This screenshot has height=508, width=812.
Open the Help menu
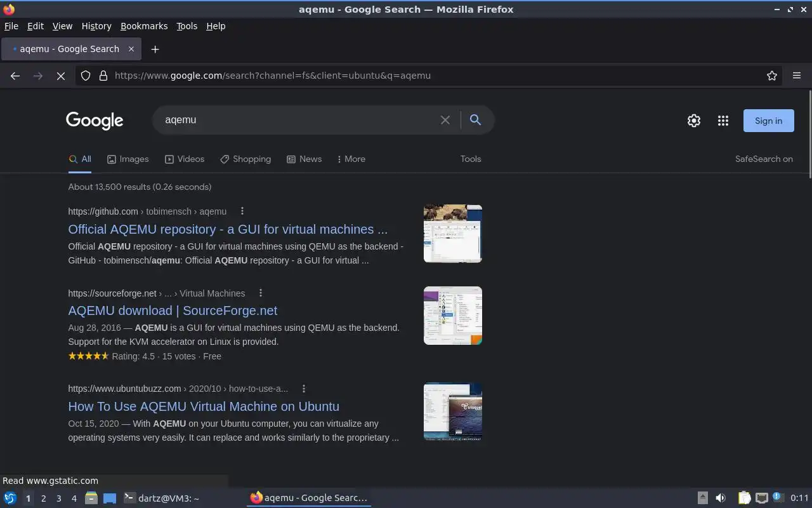[x=216, y=26]
